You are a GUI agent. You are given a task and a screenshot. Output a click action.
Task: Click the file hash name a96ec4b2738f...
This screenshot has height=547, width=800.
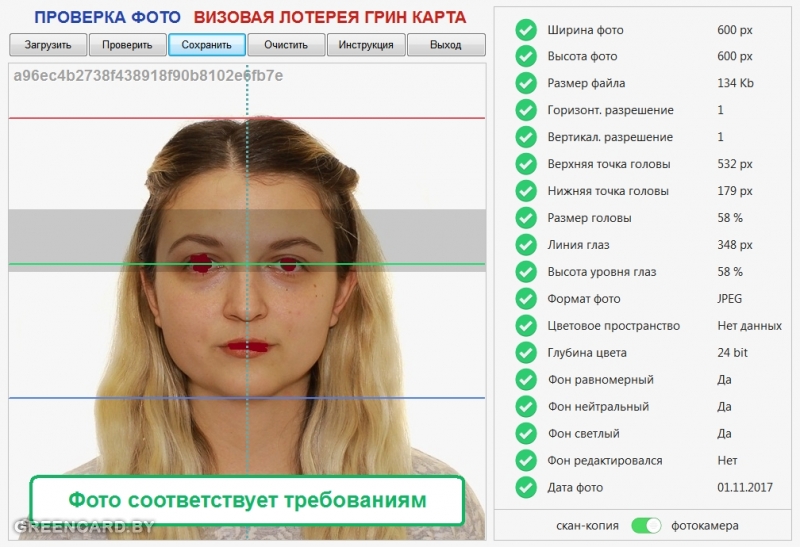pyautogui.click(x=148, y=76)
